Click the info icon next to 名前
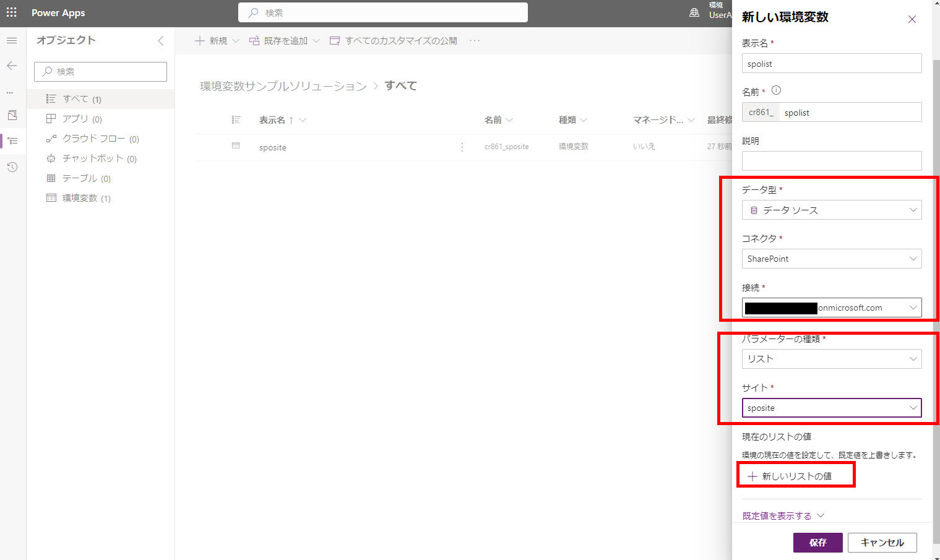940x560 pixels. coord(776,90)
